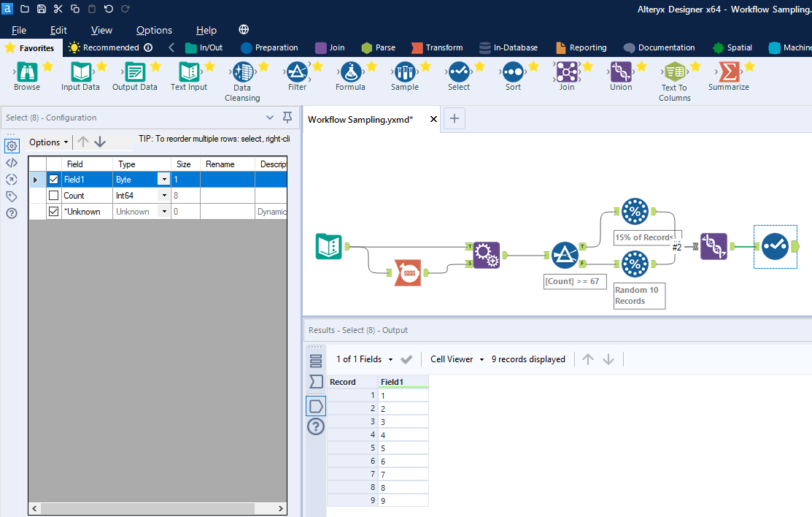Switch to the Transform ribbon tab

click(x=444, y=47)
